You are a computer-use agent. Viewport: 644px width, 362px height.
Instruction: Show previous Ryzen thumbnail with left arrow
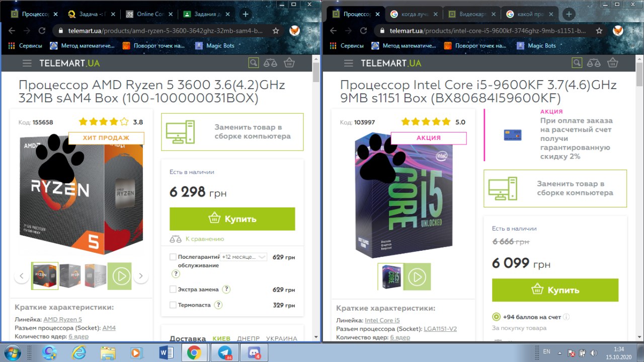(22, 276)
